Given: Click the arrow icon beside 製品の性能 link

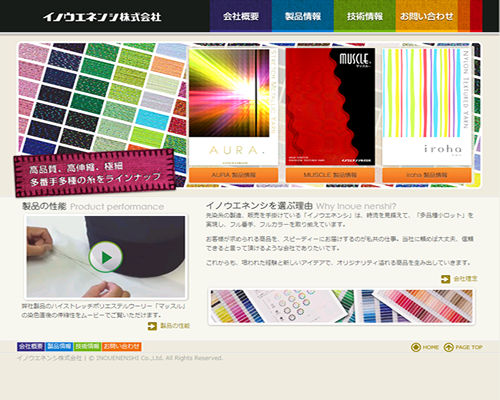Looking at the screenshot, I should click(152, 326).
